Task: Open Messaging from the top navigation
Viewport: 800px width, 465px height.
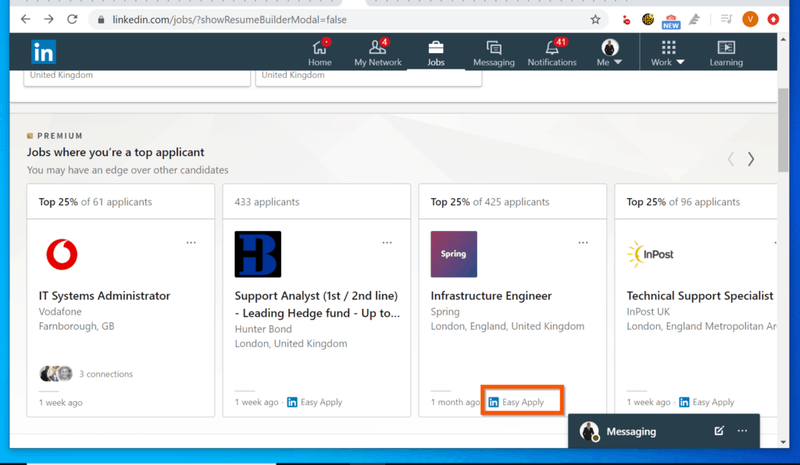Action: 494,52
